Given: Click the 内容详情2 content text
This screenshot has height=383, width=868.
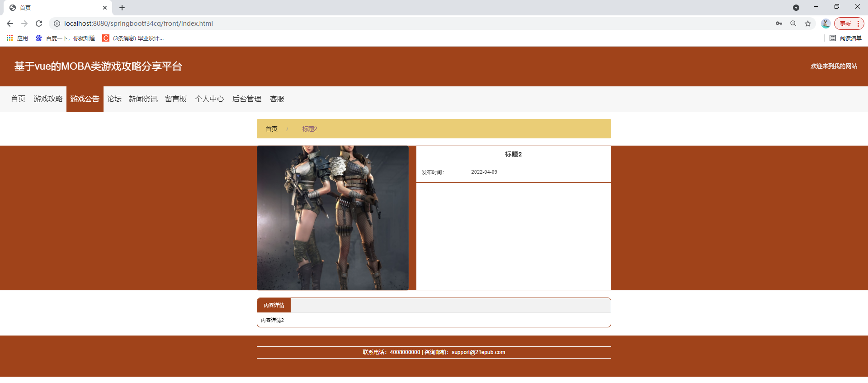Looking at the screenshot, I should 273,320.
